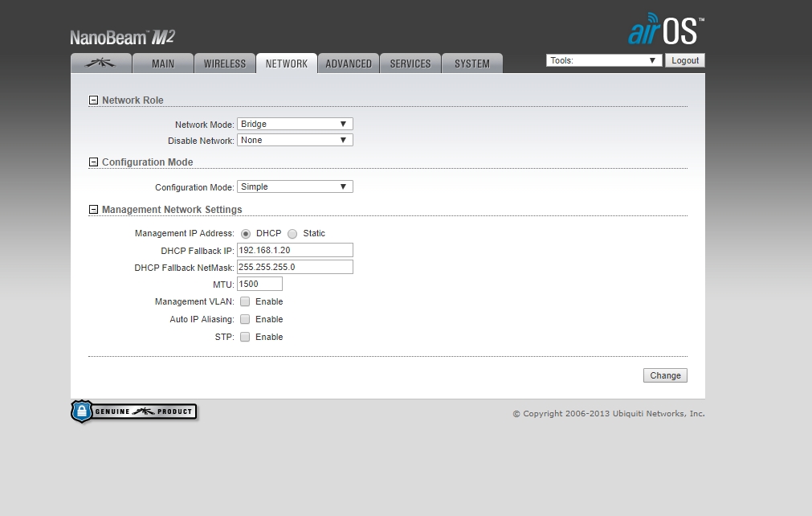Click the "Management Network Settings" heading text
The image size is (812, 516).
[x=172, y=209]
